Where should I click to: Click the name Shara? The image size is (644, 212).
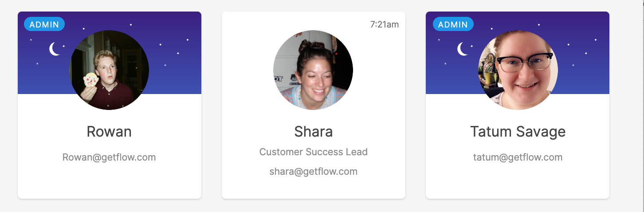click(x=313, y=132)
